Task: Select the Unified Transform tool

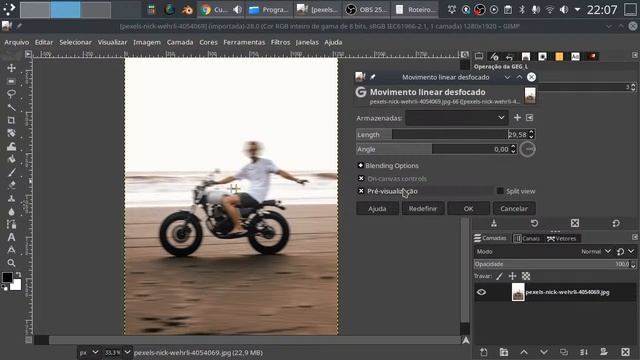Action: 11,133
